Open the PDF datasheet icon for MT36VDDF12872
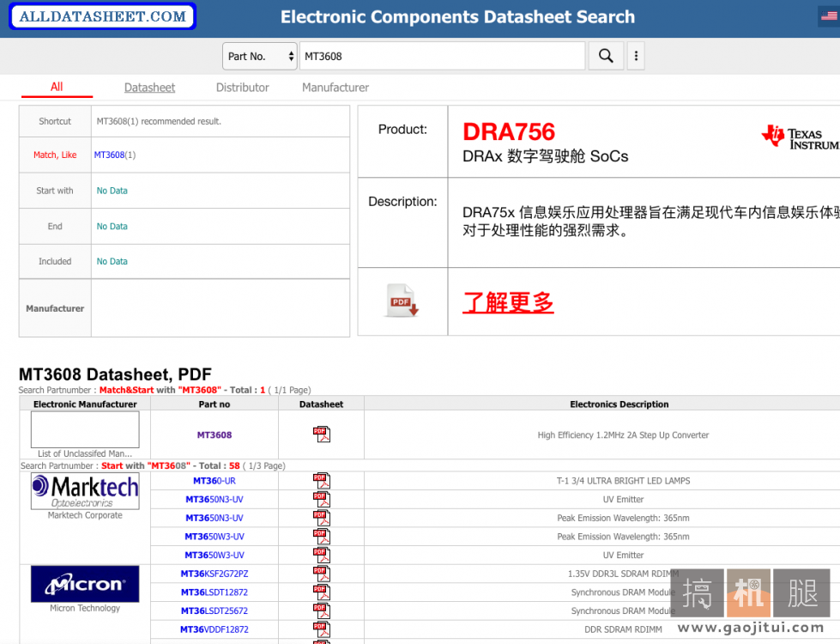Screen dimensions: 840x644 pyautogui.click(x=322, y=629)
